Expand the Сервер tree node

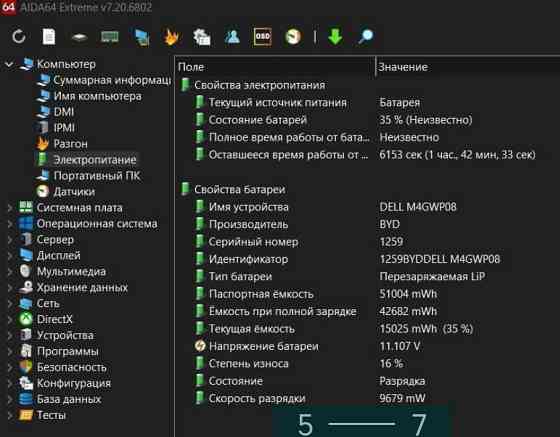pyautogui.click(x=10, y=240)
